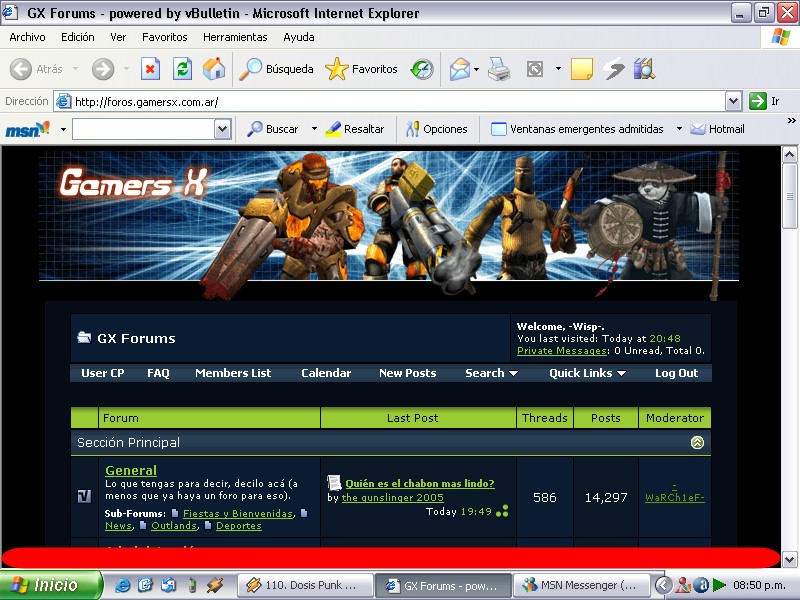Click the lightning-bolt quick launch icon

click(x=215, y=585)
